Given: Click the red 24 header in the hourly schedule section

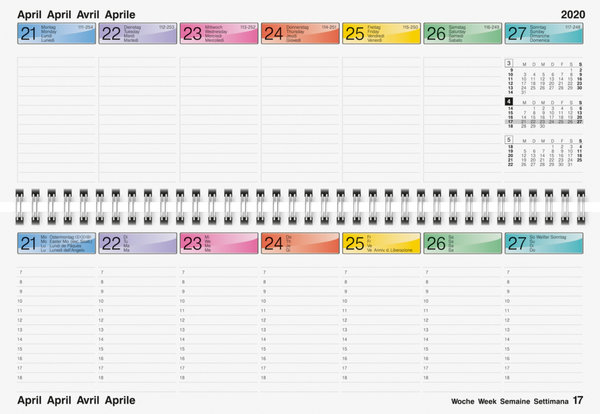Looking at the screenshot, I should 300,242.
